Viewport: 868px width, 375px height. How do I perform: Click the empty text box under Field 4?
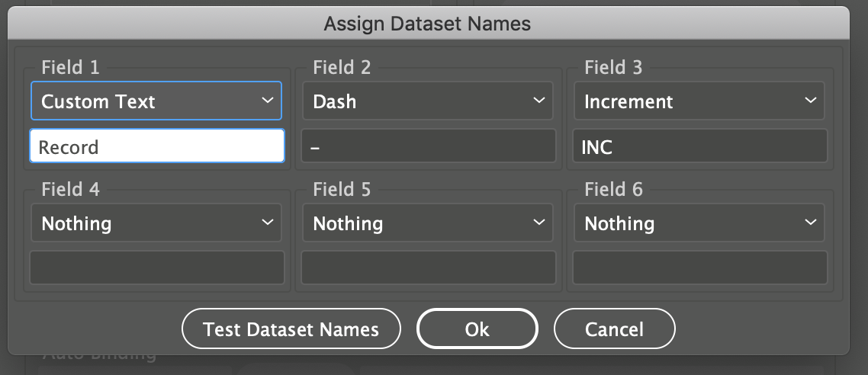coord(157,268)
